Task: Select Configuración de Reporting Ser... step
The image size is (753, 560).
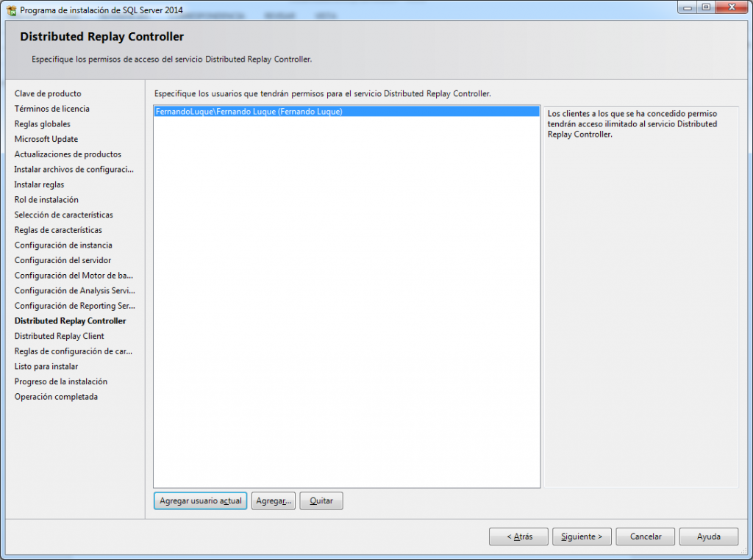Action: (x=74, y=306)
